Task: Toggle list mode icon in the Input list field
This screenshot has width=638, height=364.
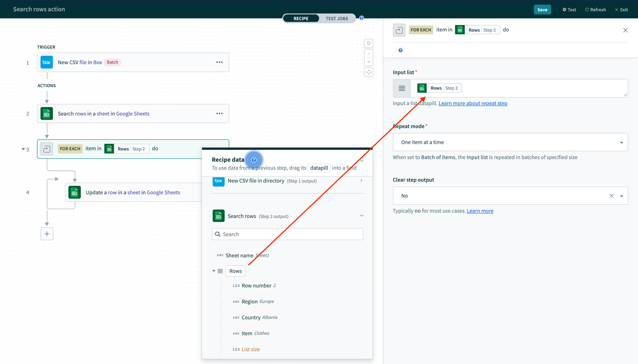Action: [401, 88]
